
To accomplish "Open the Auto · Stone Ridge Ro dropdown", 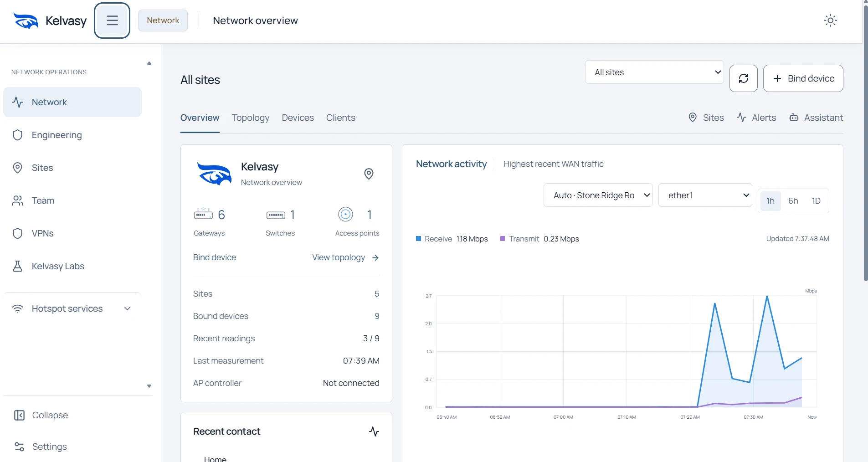I will pyautogui.click(x=598, y=195).
